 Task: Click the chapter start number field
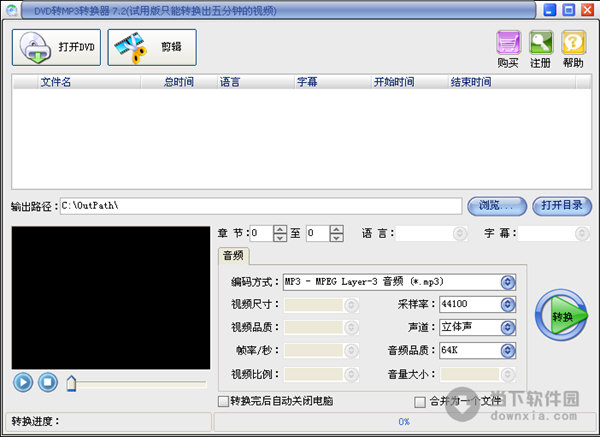pyautogui.click(x=262, y=233)
